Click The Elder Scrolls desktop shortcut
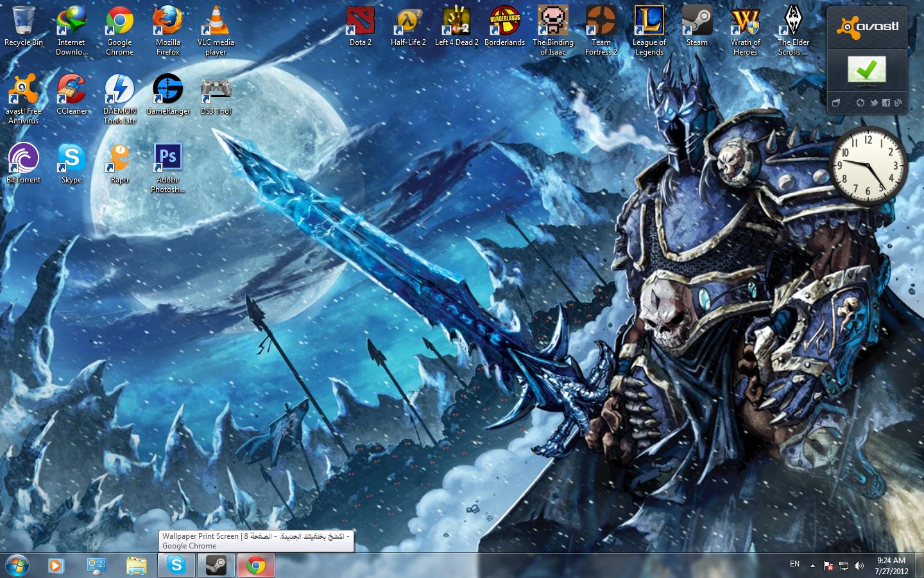This screenshot has height=578, width=924. click(x=793, y=31)
